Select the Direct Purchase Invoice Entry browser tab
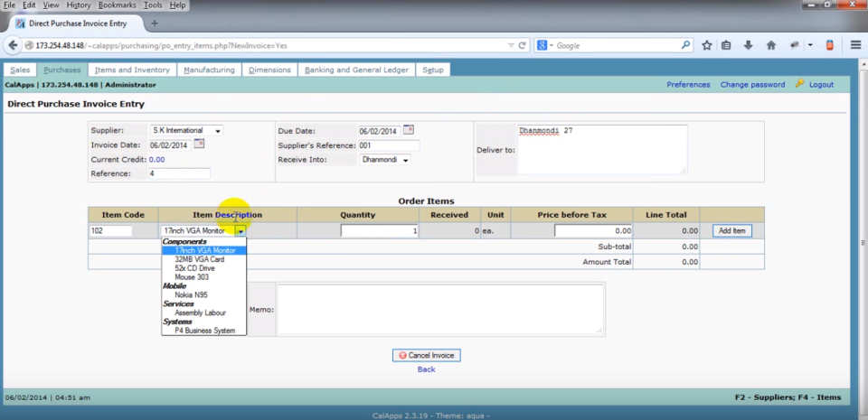 [x=78, y=23]
